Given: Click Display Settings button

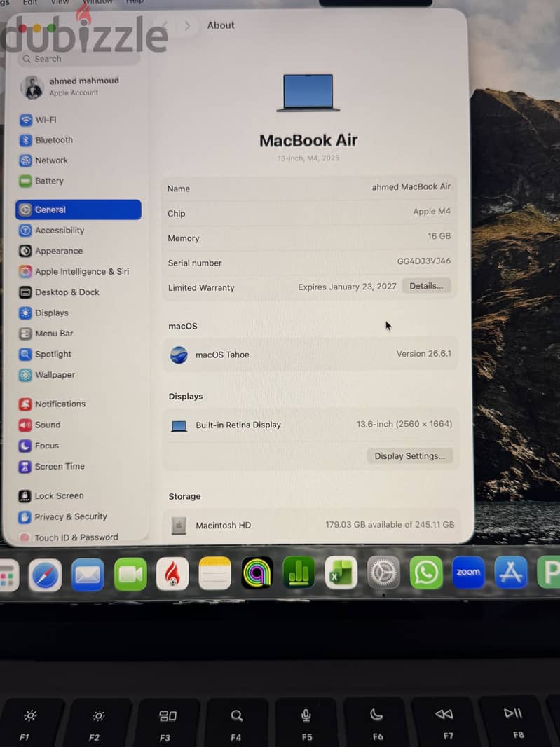Looking at the screenshot, I should (409, 456).
